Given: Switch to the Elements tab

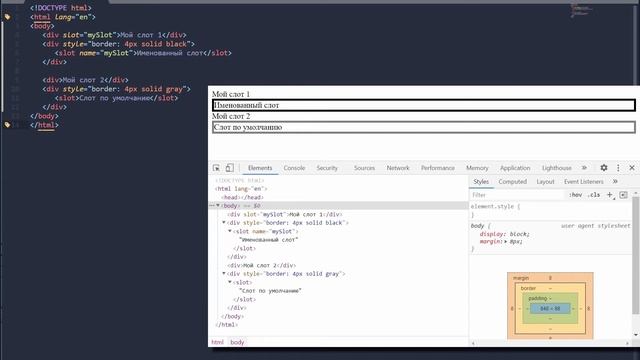Looking at the screenshot, I should click(260, 168).
